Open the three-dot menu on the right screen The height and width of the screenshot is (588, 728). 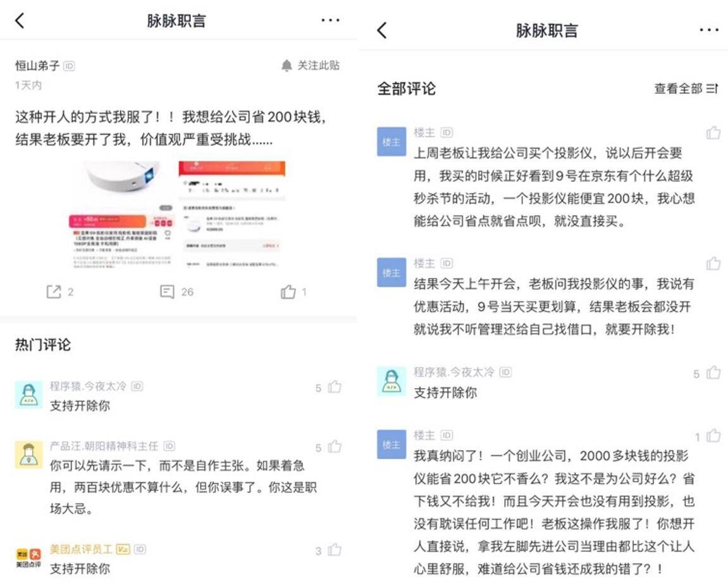pos(709,30)
